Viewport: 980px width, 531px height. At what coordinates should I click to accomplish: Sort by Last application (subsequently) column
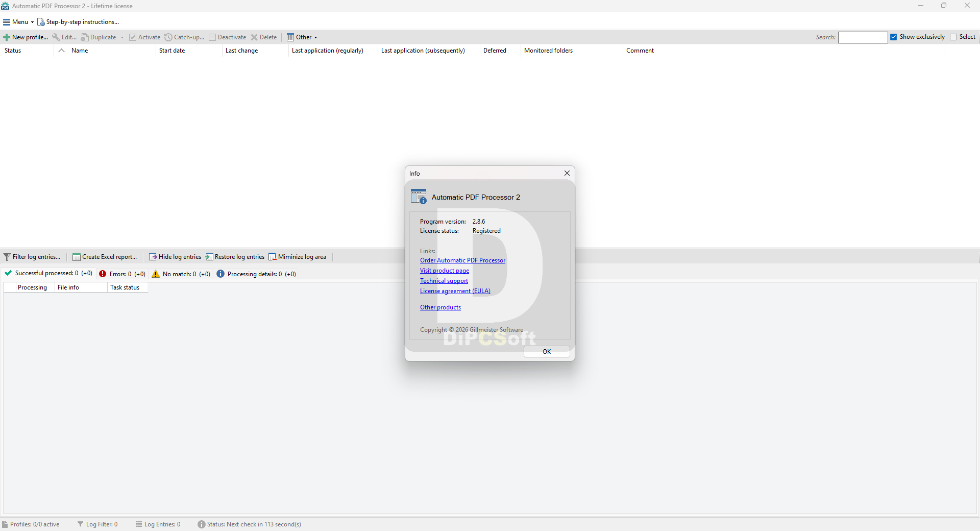(x=429, y=51)
